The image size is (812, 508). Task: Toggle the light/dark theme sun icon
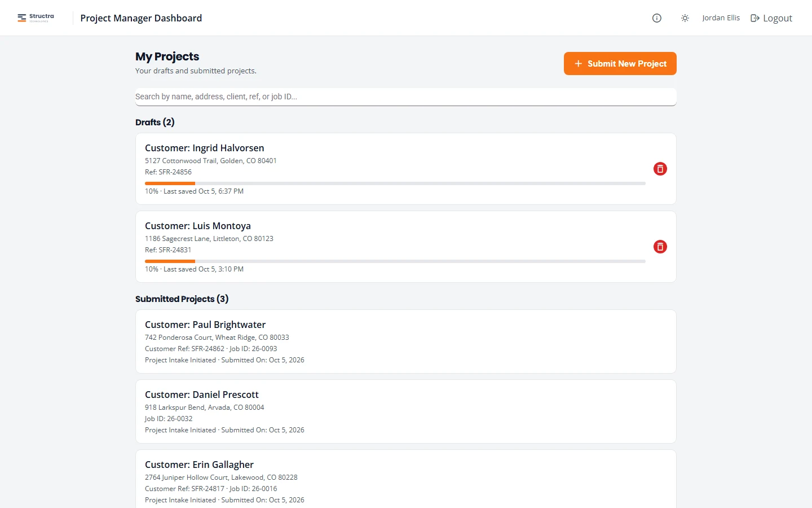click(685, 18)
